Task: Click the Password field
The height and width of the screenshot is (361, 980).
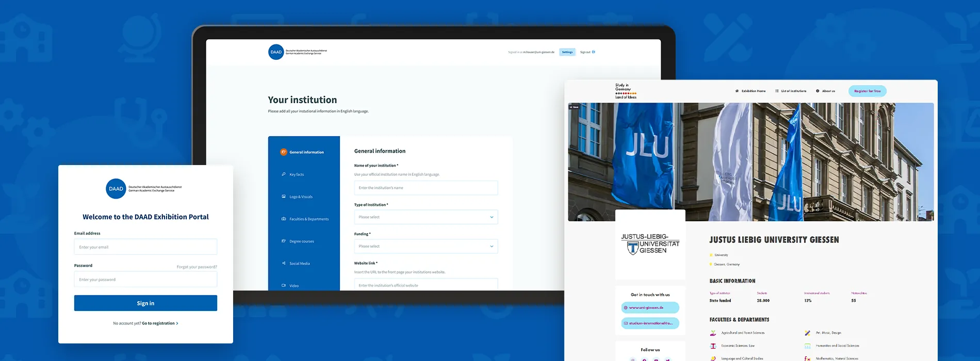Action: 145,280
